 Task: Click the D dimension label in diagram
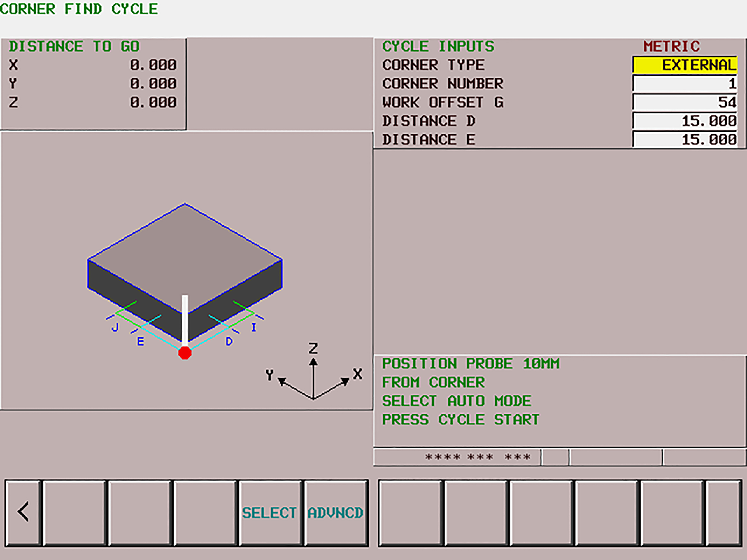click(x=229, y=341)
